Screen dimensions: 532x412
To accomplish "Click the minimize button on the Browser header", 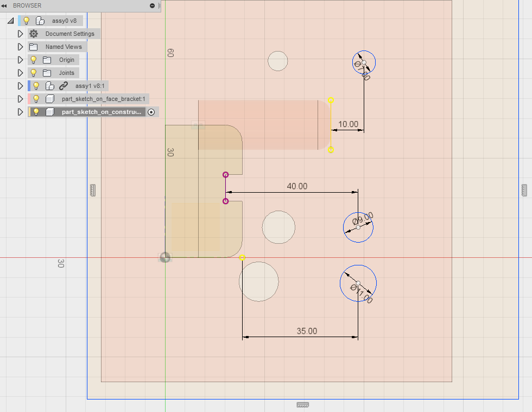I will [152, 6].
